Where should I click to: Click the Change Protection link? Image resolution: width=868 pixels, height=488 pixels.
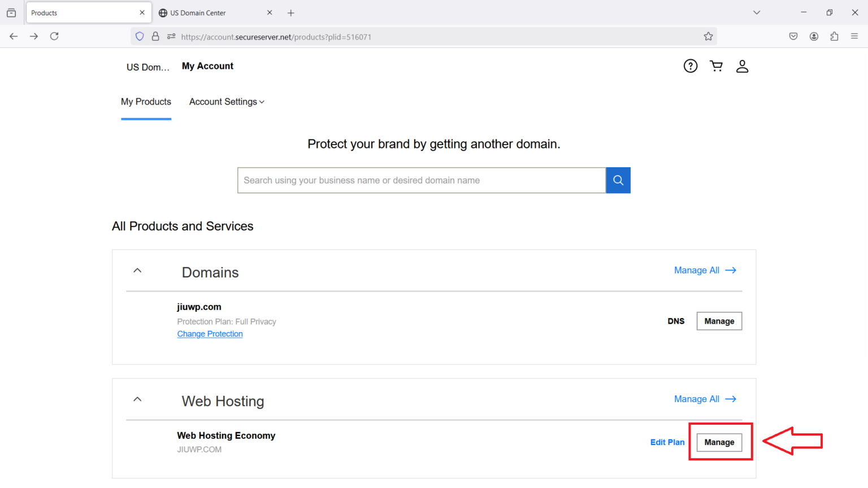click(x=210, y=334)
